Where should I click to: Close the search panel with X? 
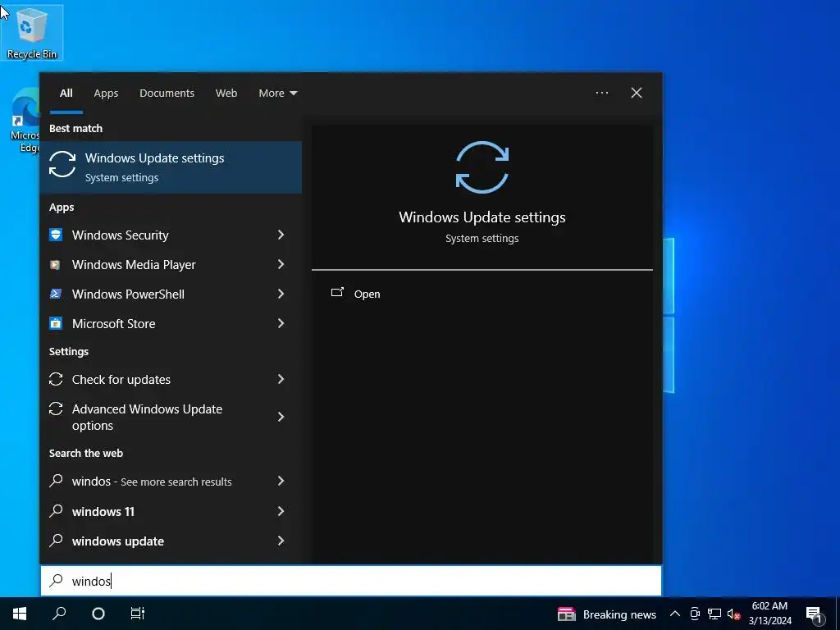(637, 93)
